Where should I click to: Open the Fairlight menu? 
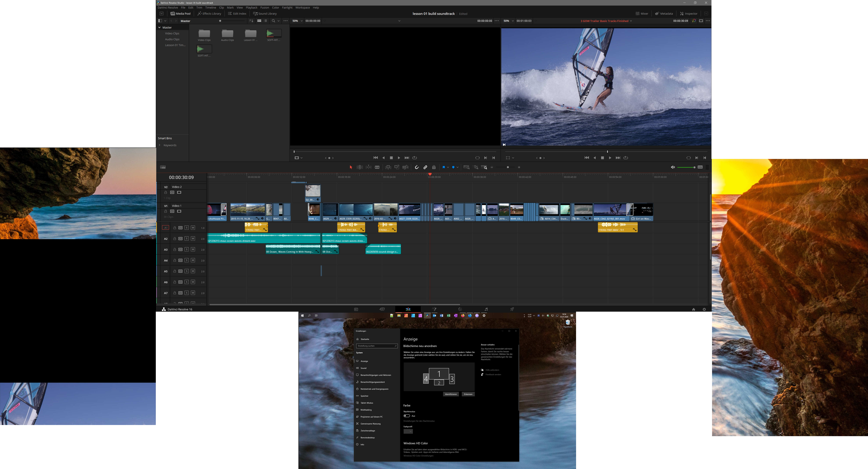pyautogui.click(x=287, y=7)
